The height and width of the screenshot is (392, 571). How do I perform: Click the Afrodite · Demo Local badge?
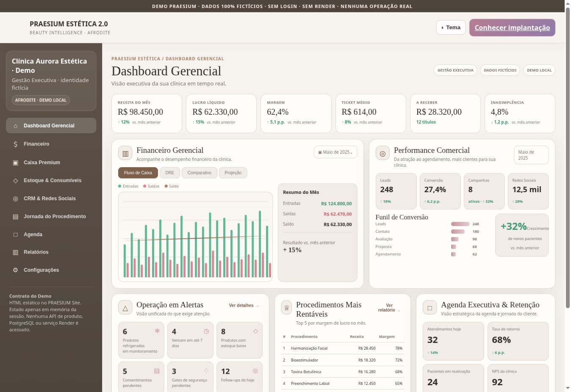click(x=41, y=100)
